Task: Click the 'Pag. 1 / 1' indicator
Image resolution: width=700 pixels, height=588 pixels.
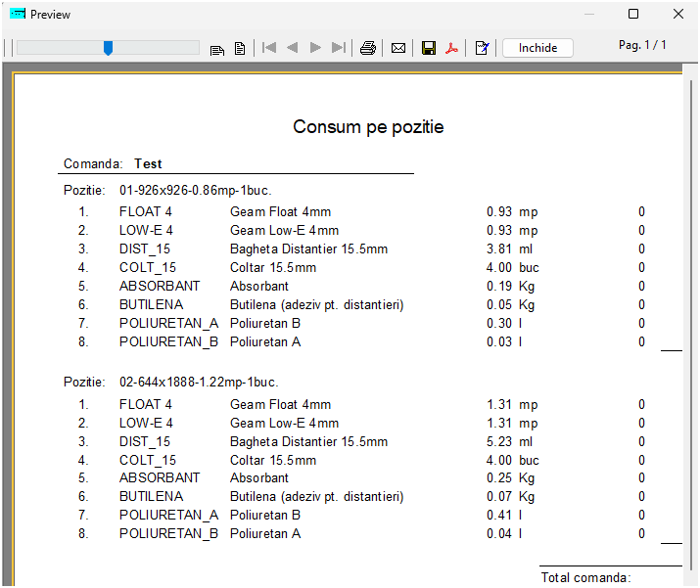Action: 642,45
